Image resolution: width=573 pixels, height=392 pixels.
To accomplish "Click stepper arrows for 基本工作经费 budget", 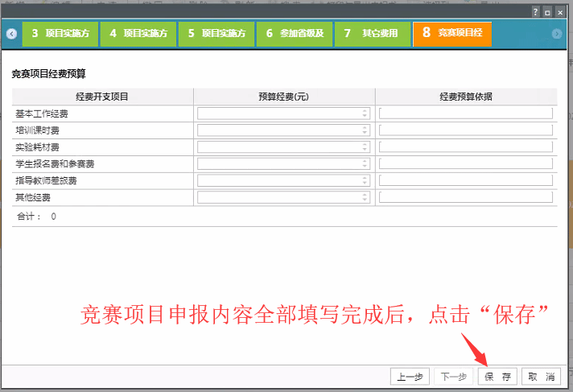I will [x=365, y=113].
